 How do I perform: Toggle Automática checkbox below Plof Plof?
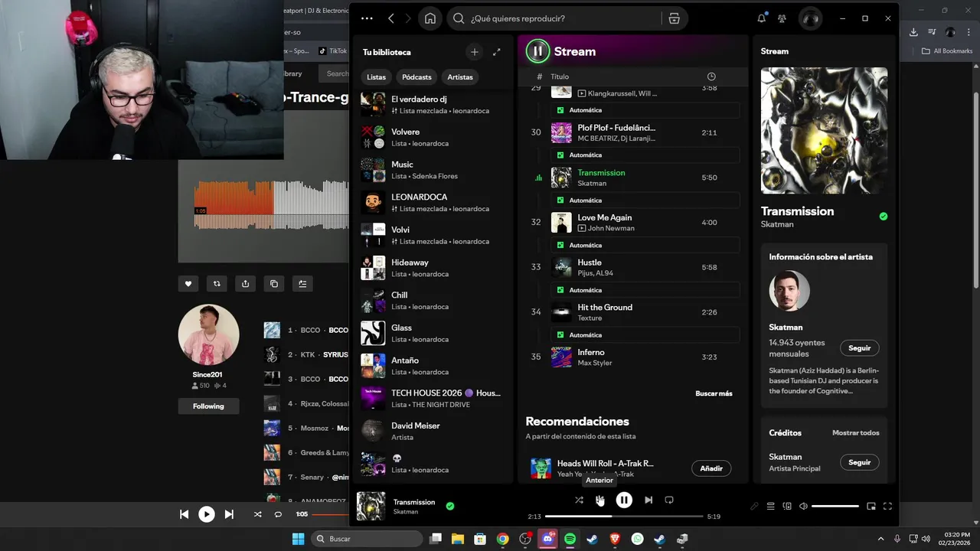[560, 155]
